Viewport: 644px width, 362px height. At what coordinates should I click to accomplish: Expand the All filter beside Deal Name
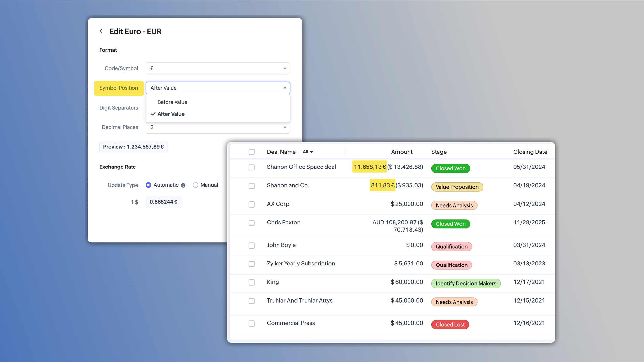tap(308, 152)
